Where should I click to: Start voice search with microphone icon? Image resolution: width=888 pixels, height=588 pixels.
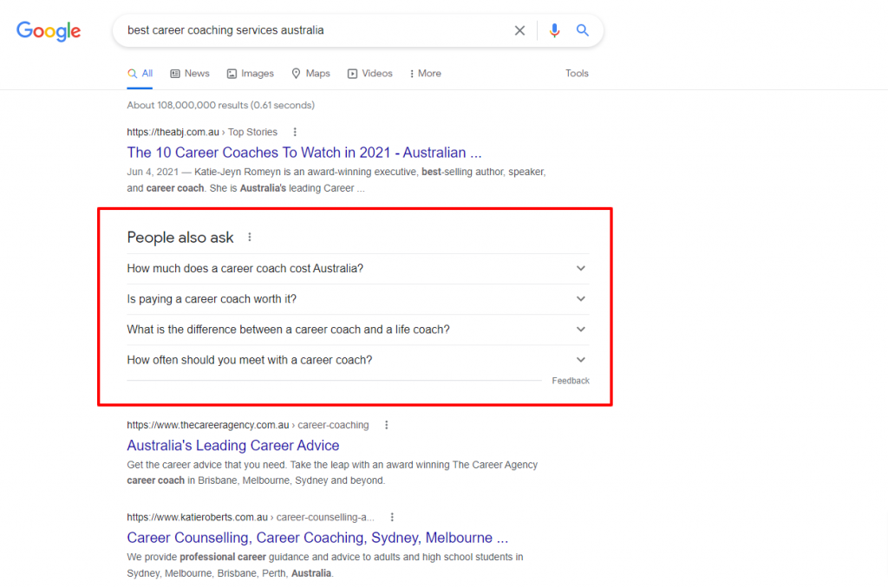tap(555, 30)
